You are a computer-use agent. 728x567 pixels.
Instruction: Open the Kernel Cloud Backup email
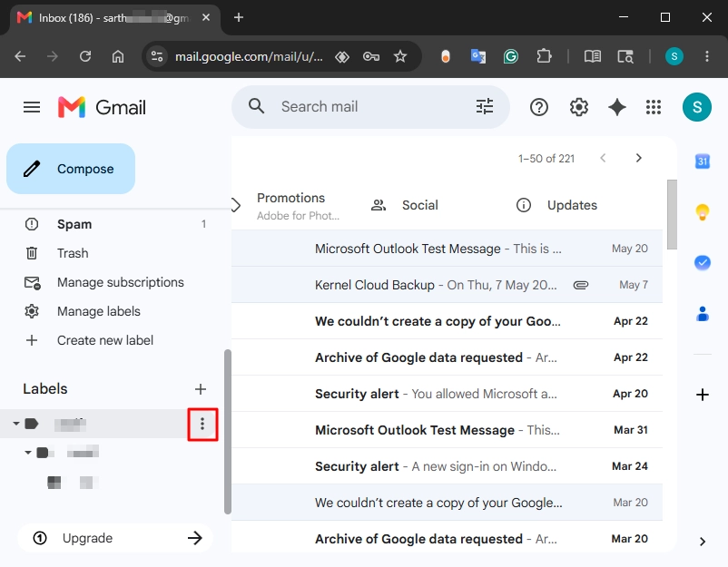click(447, 285)
